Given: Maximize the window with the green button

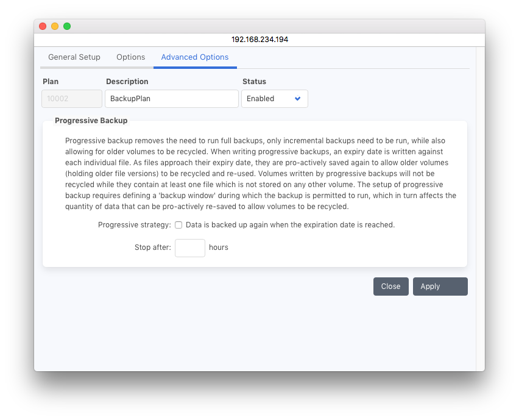Looking at the screenshot, I should coord(67,26).
